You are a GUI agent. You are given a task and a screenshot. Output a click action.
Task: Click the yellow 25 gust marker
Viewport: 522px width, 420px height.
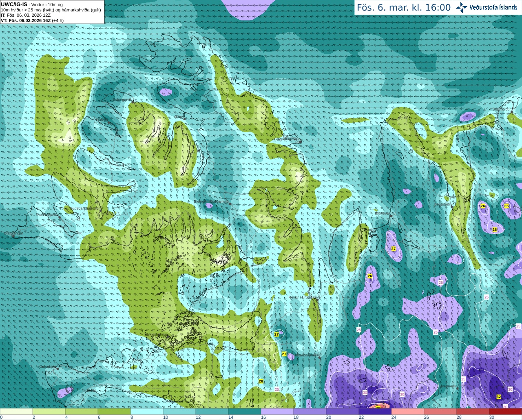(x=507, y=206)
